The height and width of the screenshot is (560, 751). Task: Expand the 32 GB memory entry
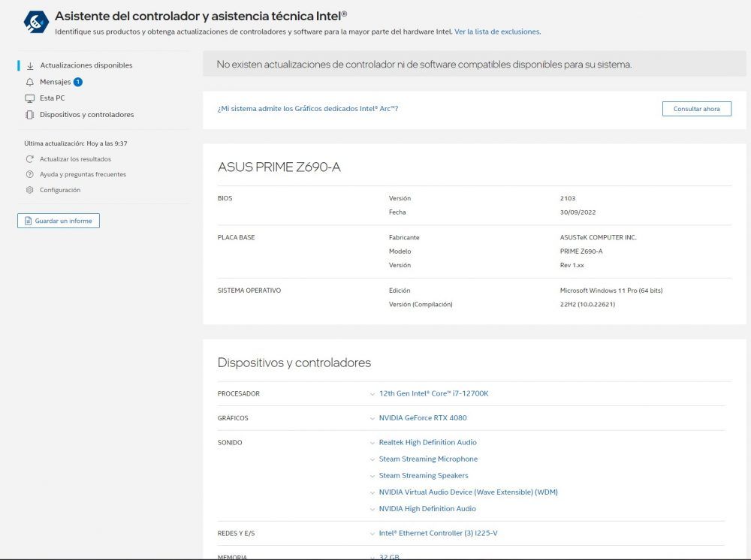(x=389, y=557)
